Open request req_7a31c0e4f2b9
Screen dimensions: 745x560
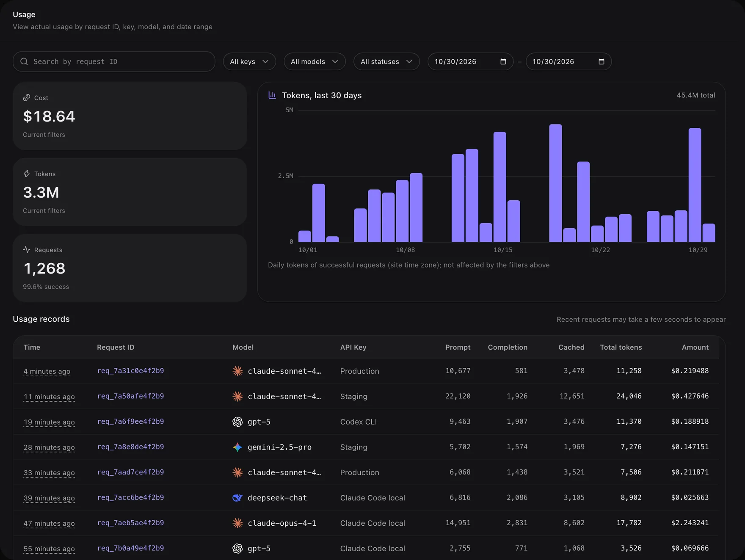(130, 371)
